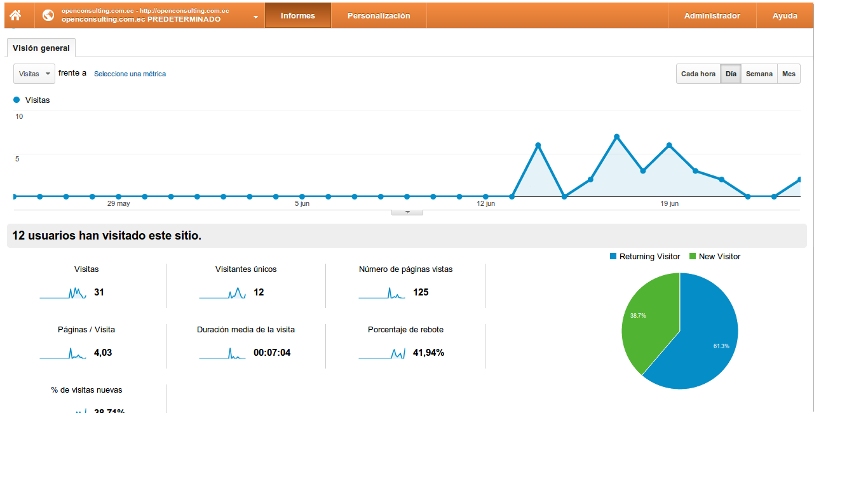This screenshot has height=488, width=868.
Task: Click the green New Visitor pie slice
Action: coord(648,318)
